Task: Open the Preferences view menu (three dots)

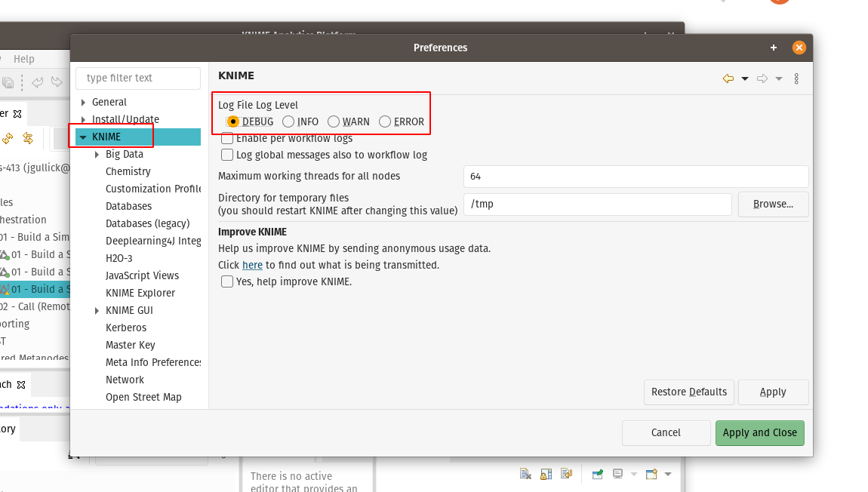Action: coord(796,78)
